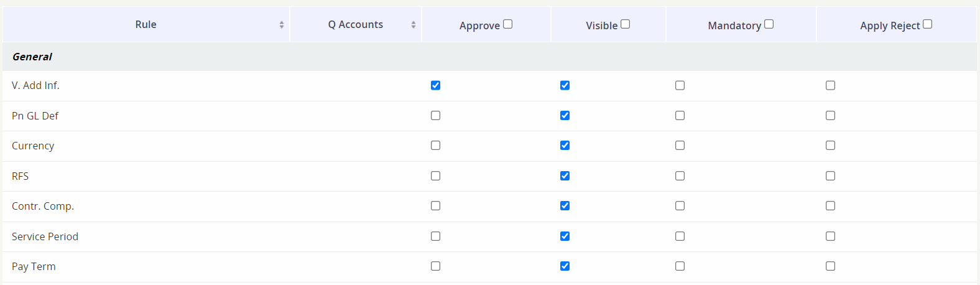
Task: Check the Approve header select-all checkbox
Action: click(x=508, y=24)
